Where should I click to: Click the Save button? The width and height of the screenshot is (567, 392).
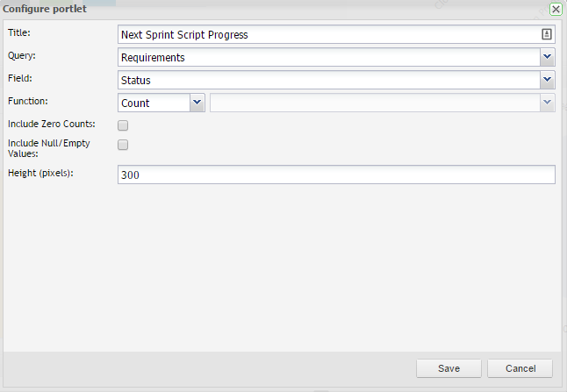click(449, 368)
